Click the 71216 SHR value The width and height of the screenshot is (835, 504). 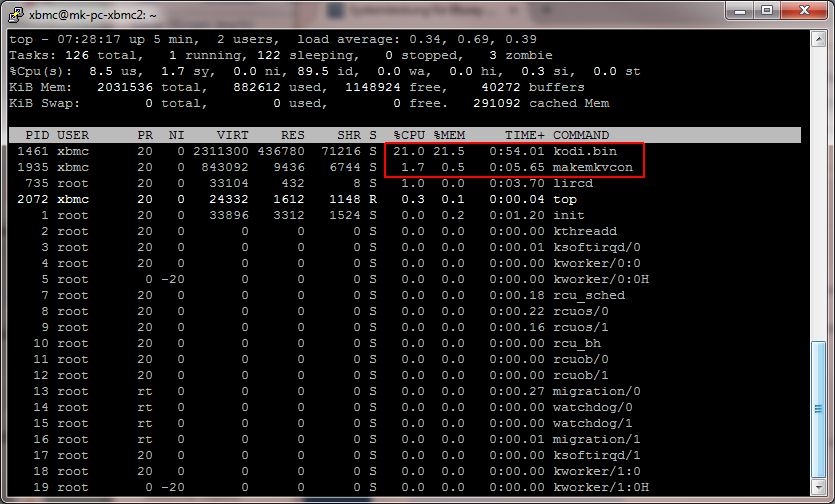point(341,151)
